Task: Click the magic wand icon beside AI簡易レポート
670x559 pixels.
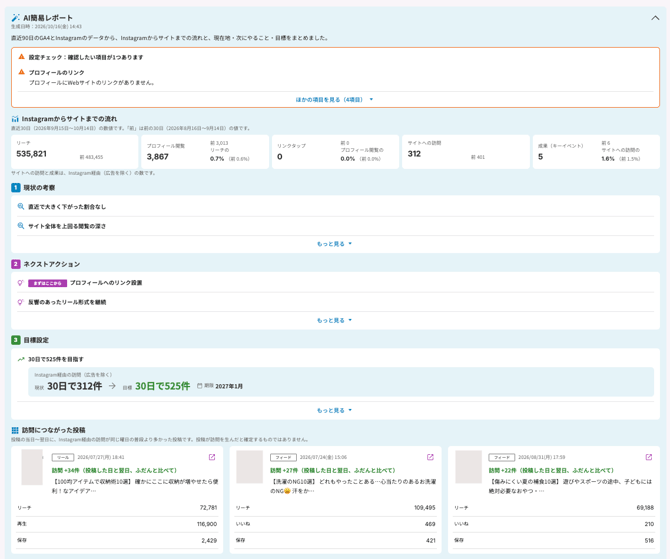Action: [x=15, y=18]
